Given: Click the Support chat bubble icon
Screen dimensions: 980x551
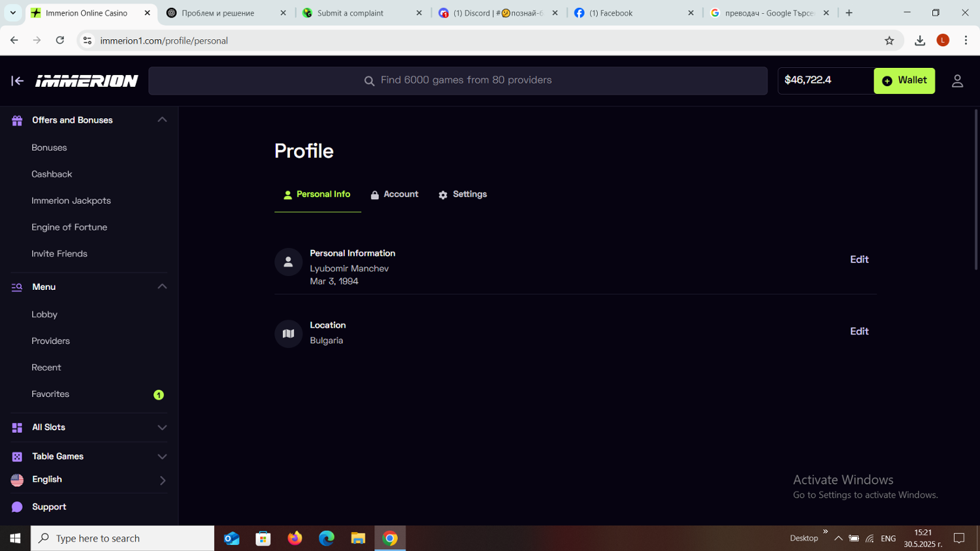Looking at the screenshot, I should [17, 507].
